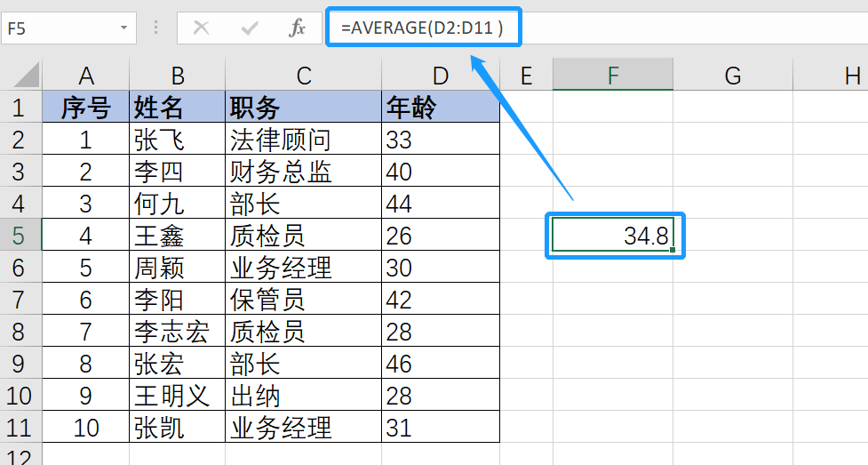Select column F header
The width and height of the screenshot is (868, 465).
(x=613, y=75)
